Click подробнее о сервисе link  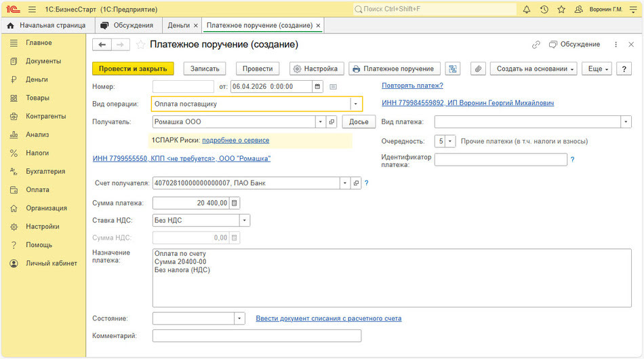point(236,140)
